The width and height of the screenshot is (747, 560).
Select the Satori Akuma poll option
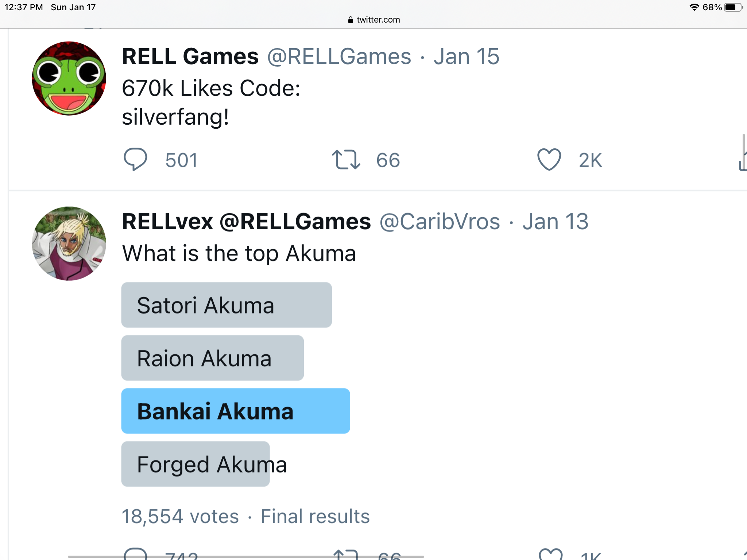(x=226, y=305)
